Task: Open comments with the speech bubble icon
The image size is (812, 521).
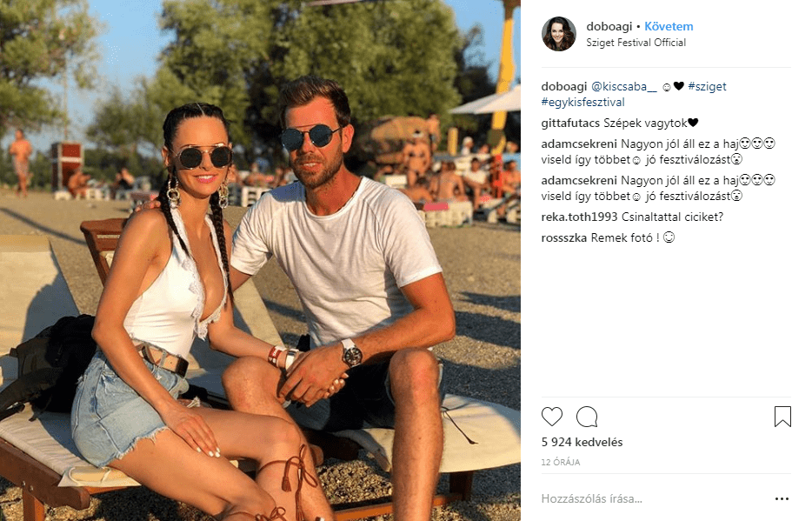Action: pos(587,417)
